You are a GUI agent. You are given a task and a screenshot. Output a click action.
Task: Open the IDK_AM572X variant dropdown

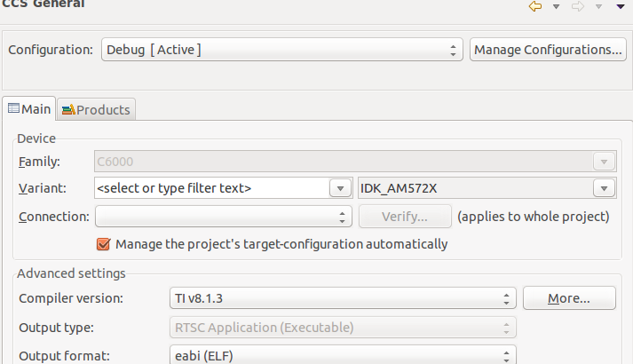pos(487,188)
